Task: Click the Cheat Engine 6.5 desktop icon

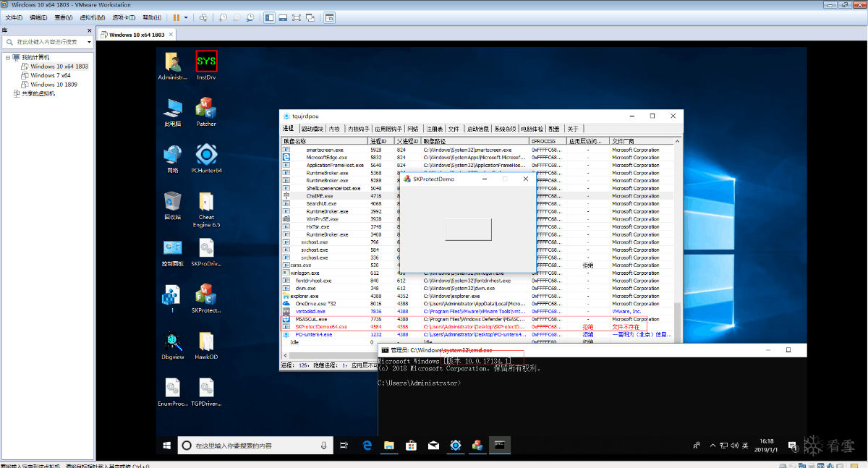Action: (207, 210)
